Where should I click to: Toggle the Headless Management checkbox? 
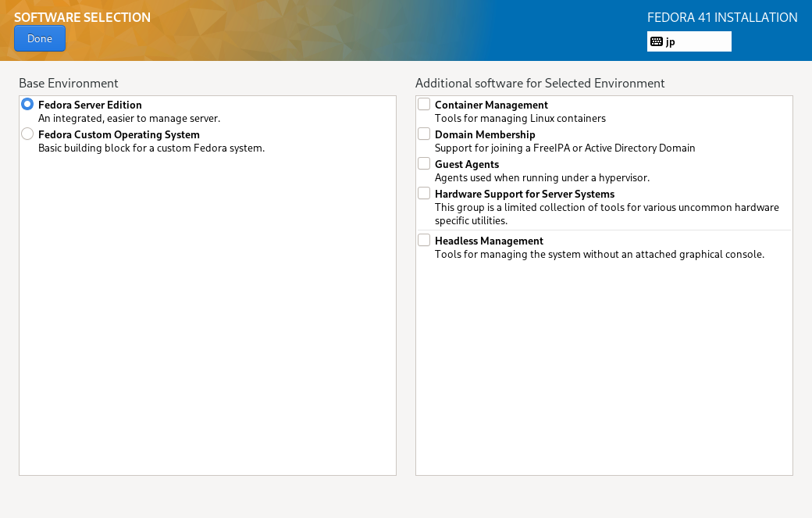pyautogui.click(x=424, y=241)
